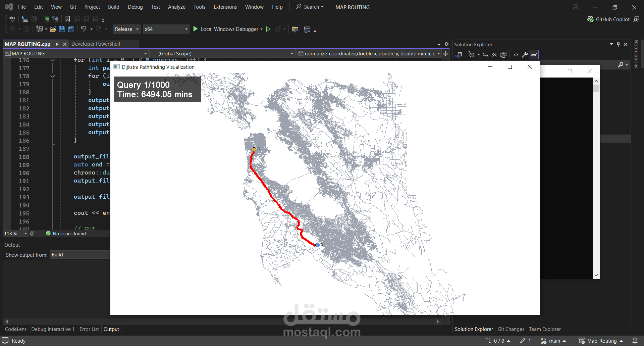Open the Build menu
This screenshot has height=346, width=644.
tap(114, 7)
